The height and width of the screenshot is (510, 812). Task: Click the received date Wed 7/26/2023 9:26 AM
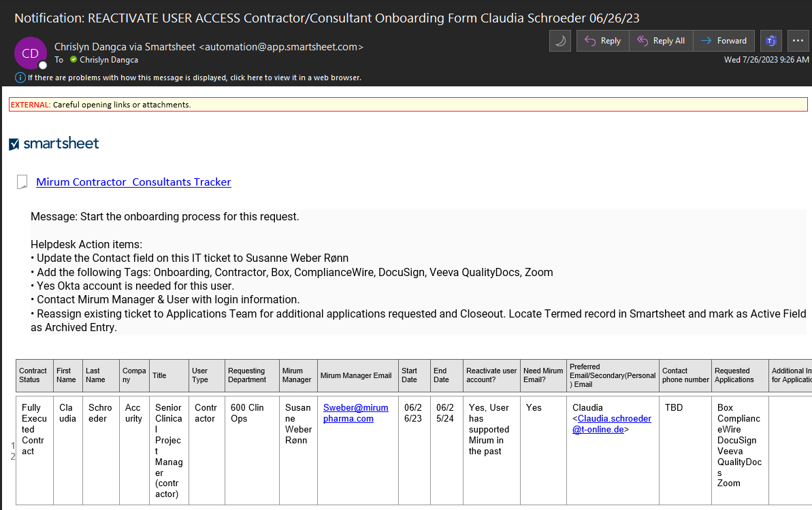tap(766, 60)
